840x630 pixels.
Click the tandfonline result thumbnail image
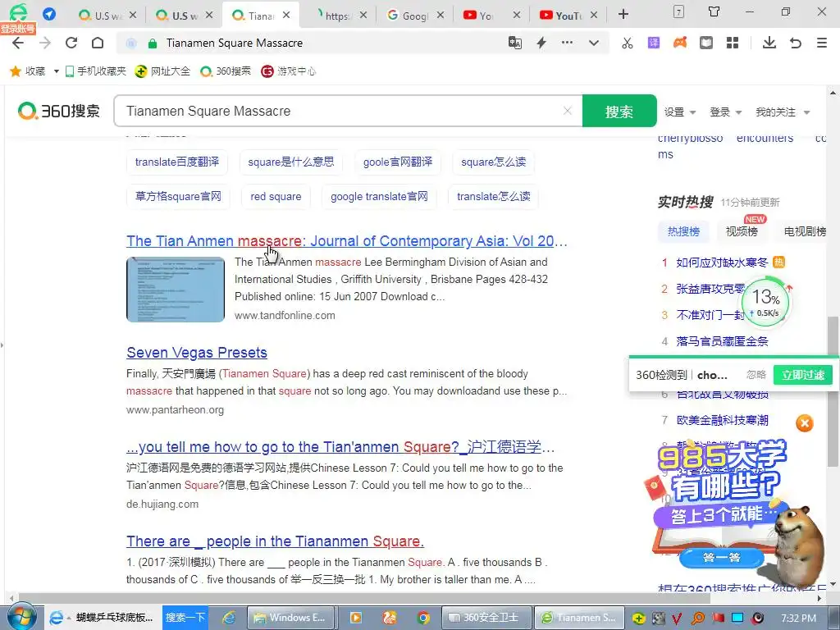click(176, 290)
